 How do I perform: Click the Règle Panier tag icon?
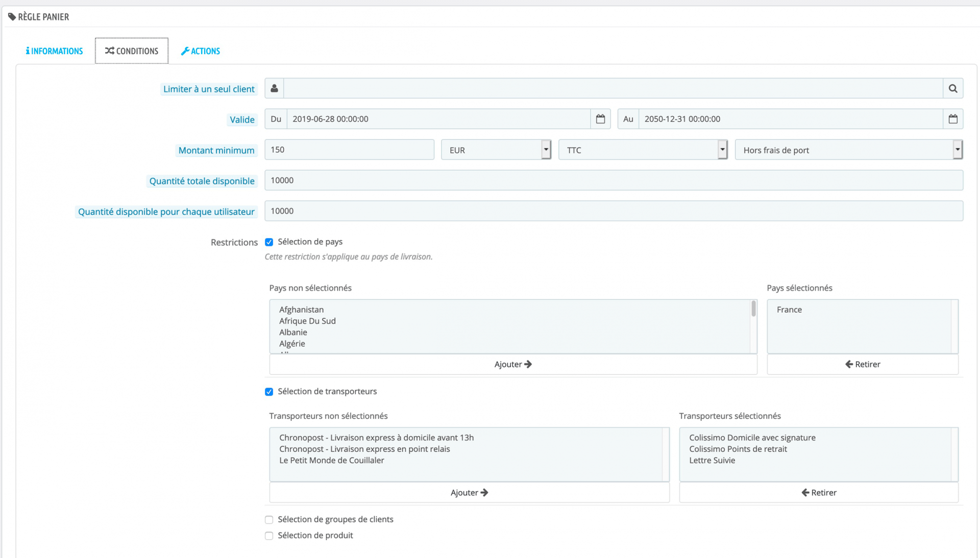pyautogui.click(x=12, y=17)
